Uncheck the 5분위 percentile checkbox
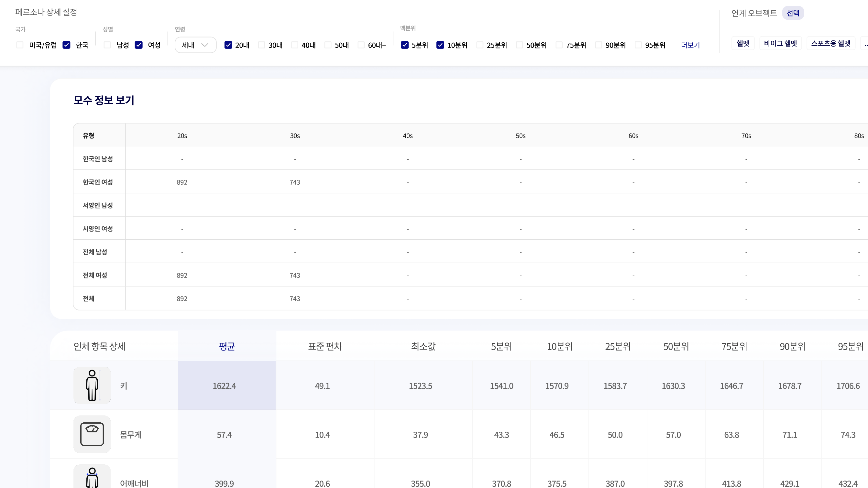This screenshot has height=488, width=868. (405, 45)
